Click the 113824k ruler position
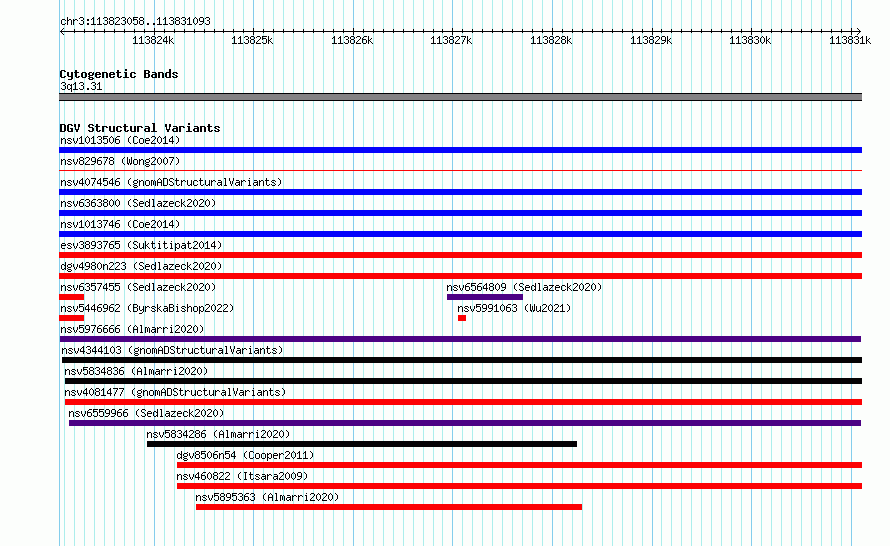The image size is (890, 546). 153,40
